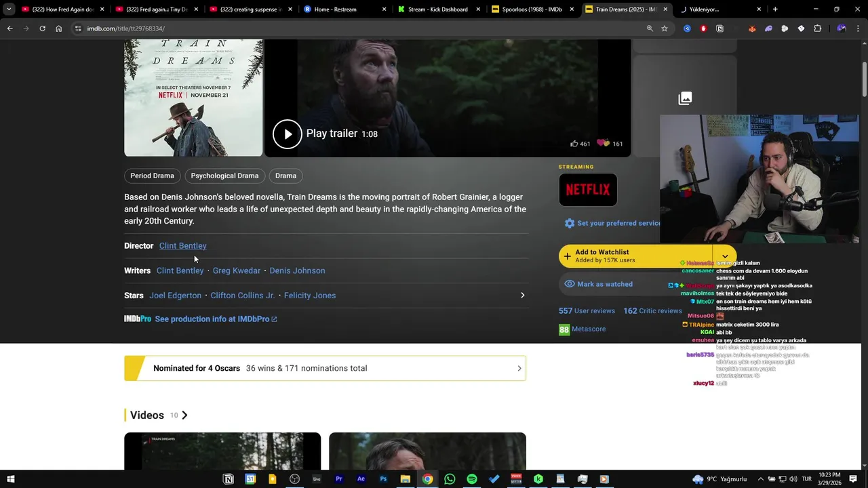
Task: Open director Clint Bentley's page
Action: 183,245
